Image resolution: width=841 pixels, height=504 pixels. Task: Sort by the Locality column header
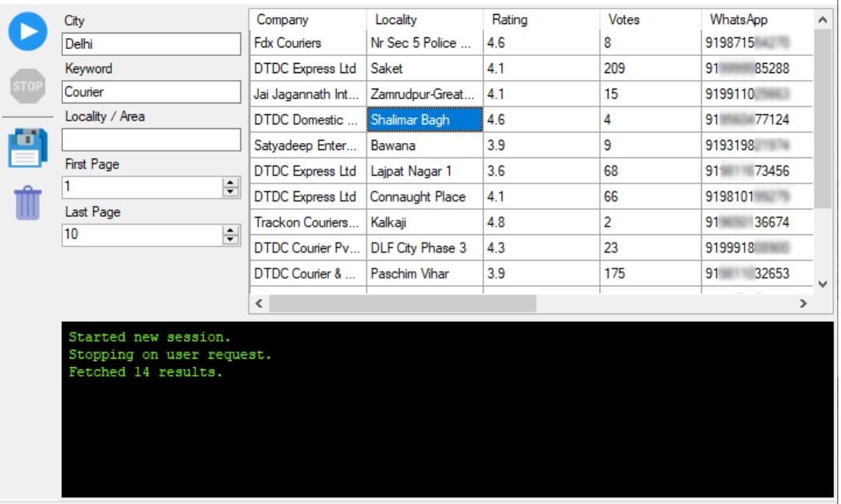pos(425,20)
